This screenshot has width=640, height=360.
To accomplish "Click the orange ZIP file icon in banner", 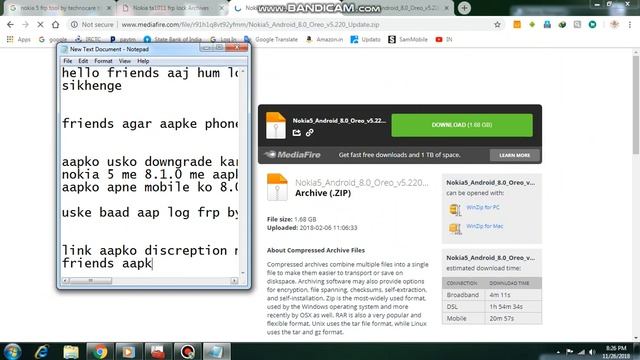I will pyautogui.click(x=276, y=125).
